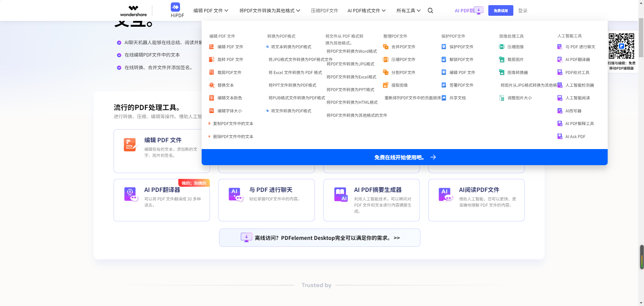The height and width of the screenshot is (306, 644).
Task: Click the 登录 link
Action: (523, 11)
